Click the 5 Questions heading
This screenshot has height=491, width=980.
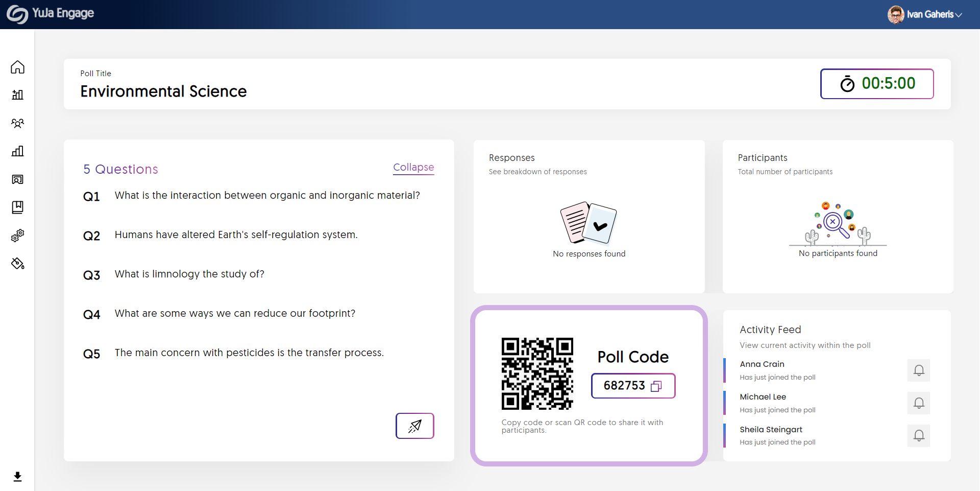[x=120, y=169]
